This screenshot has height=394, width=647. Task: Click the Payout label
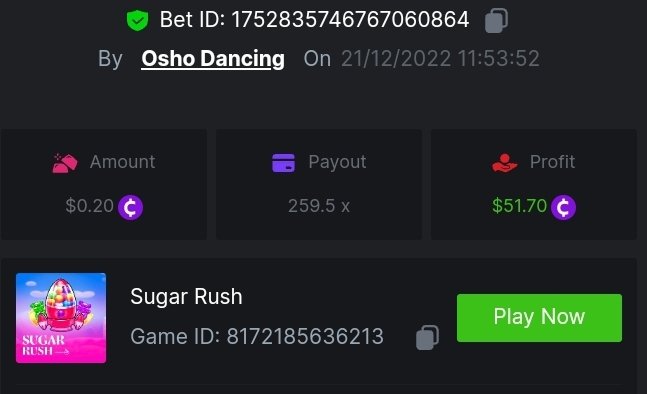pyautogui.click(x=337, y=162)
